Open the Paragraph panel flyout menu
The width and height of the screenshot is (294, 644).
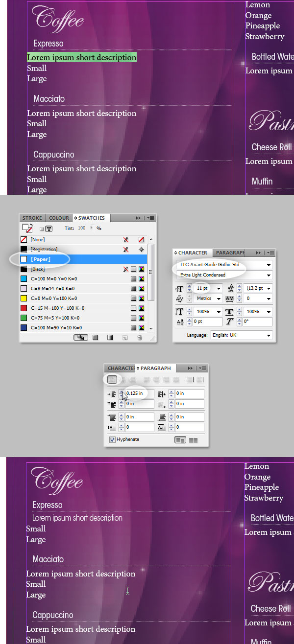click(x=203, y=368)
